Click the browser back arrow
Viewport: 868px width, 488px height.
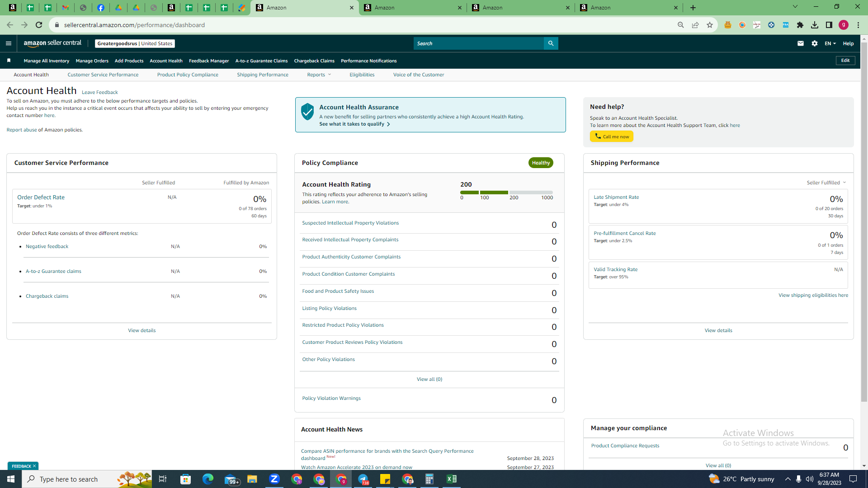pos(10,25)
